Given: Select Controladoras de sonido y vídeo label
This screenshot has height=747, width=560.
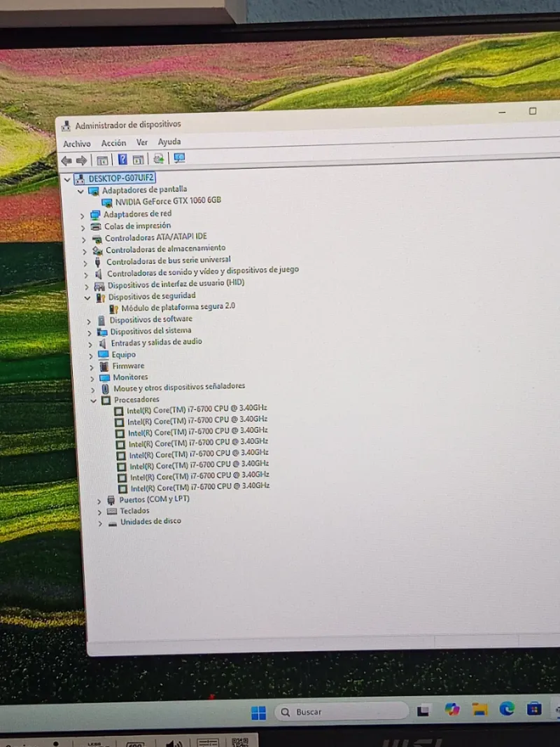Looking at the screenshot, I should (x=203, y=272).
